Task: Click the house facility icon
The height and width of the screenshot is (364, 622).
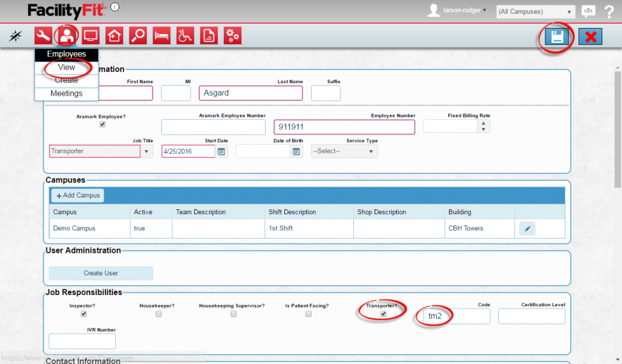Action: [x=114, y=36]
